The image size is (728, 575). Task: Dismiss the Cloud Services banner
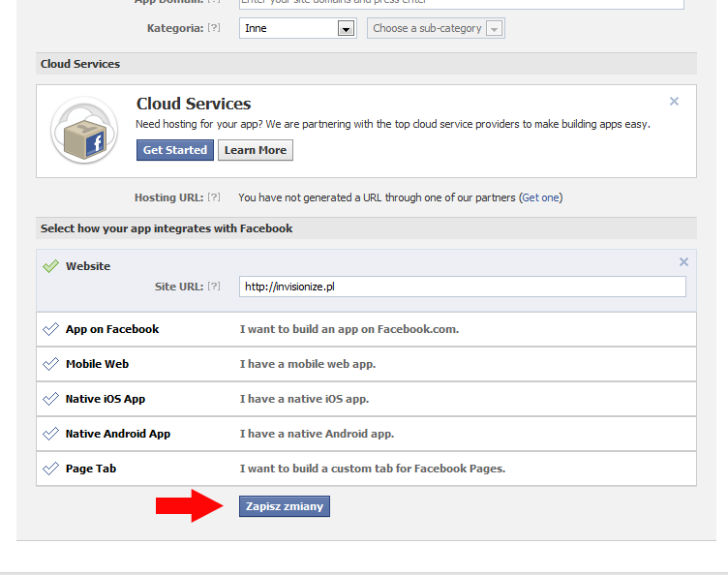(675, 101)
